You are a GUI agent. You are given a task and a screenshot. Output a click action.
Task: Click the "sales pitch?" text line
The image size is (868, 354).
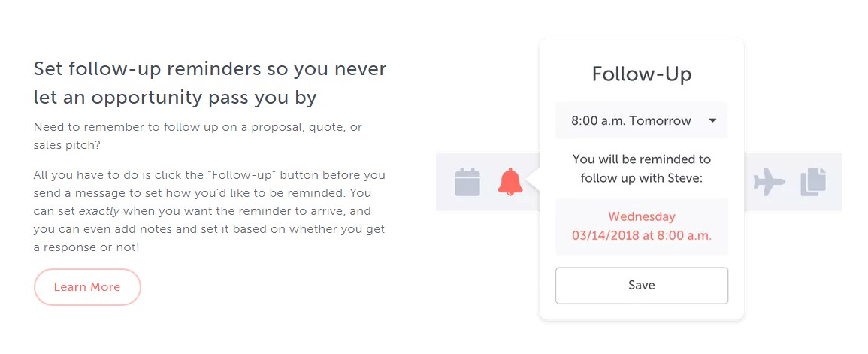[68, 145]
